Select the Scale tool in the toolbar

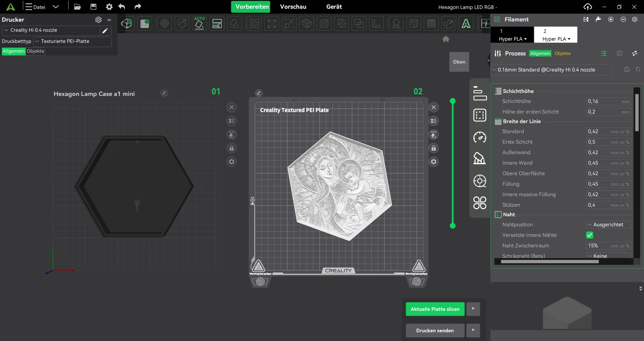pos(289,24)
